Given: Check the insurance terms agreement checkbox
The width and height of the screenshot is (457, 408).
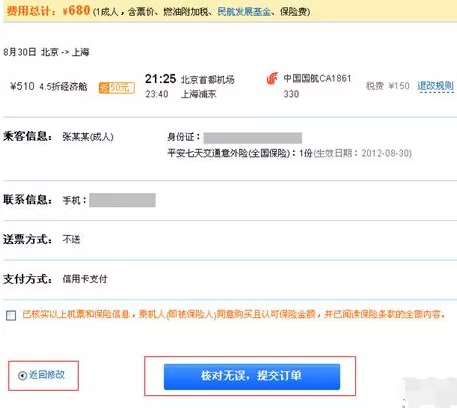Looking at the screenshot, I should tap(11, 315).
